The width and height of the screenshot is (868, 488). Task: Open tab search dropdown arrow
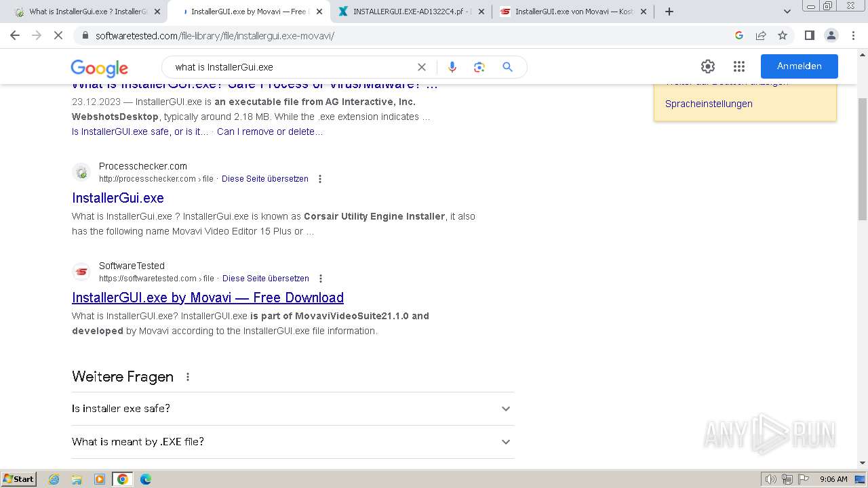pos(787,12)
